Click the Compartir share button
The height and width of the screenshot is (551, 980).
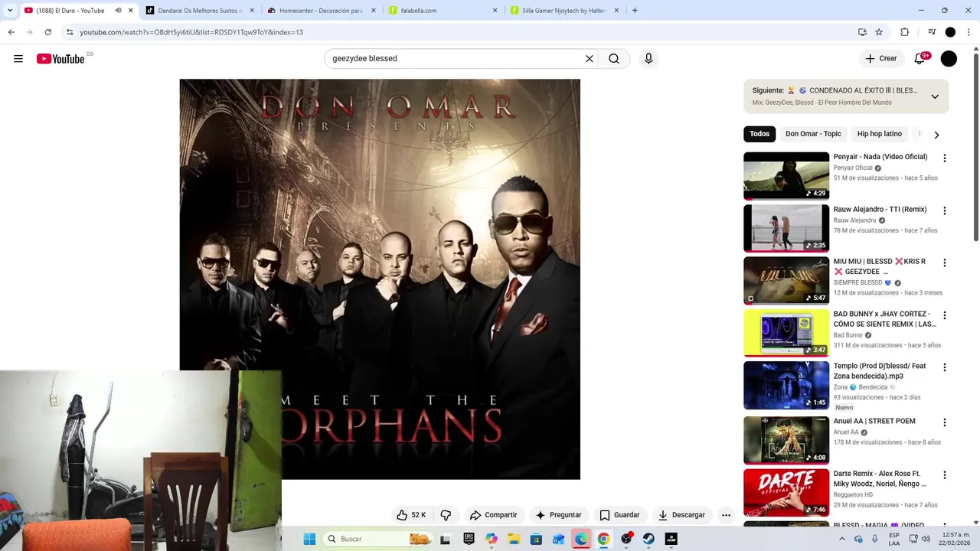point(493,515)
